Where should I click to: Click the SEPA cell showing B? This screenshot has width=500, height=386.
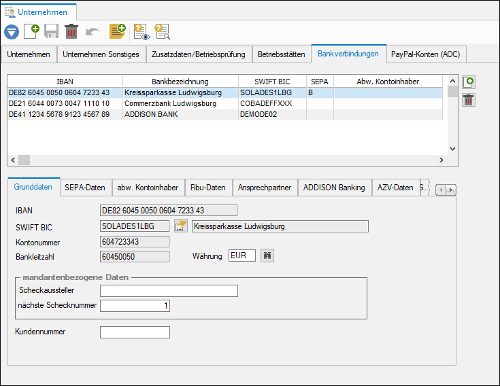[320, 93]
